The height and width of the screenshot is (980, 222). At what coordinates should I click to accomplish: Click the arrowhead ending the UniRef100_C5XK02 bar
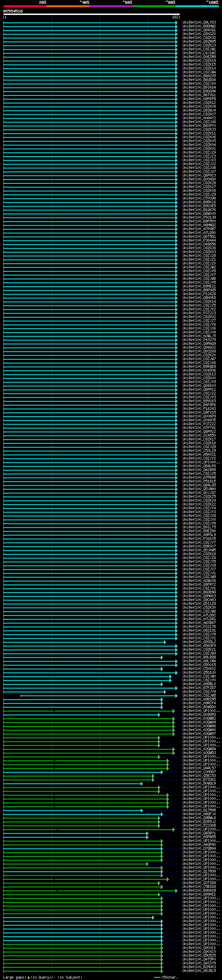click(162, 669)
